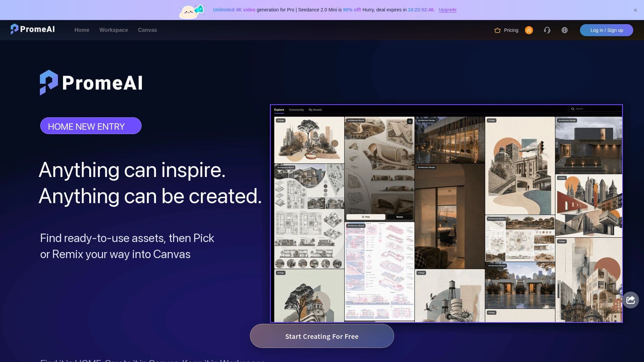Click the large PromeAI hero logo
This screenshot has width=644, height=362.
[91, 82]
